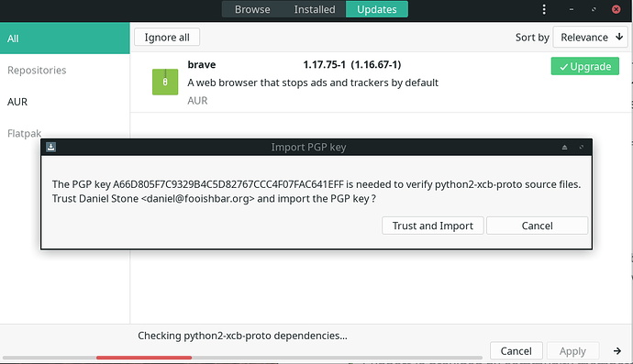This screenshot has width=633, height=364.
Task: Click the version text 1.17.75-1 (1.16.67-1)
Action: [352, 64]
